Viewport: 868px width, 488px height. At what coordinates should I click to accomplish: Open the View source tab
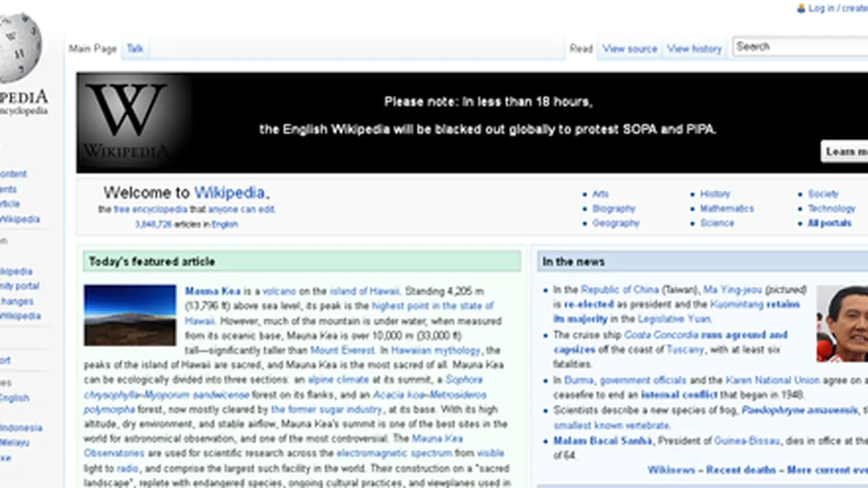tap(629, 48)
